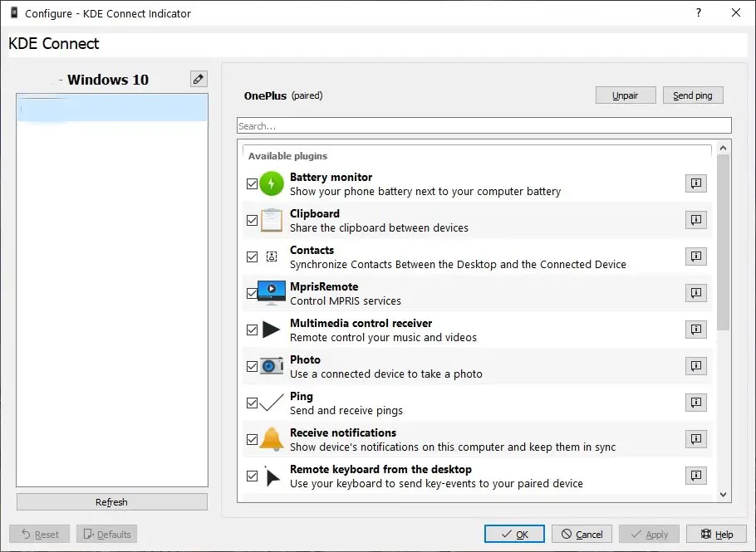Image resolution: width=756 pixels, height=552 pixels.
Task: Open Remote keyboard plugin info button
Action: pos(695,476)
